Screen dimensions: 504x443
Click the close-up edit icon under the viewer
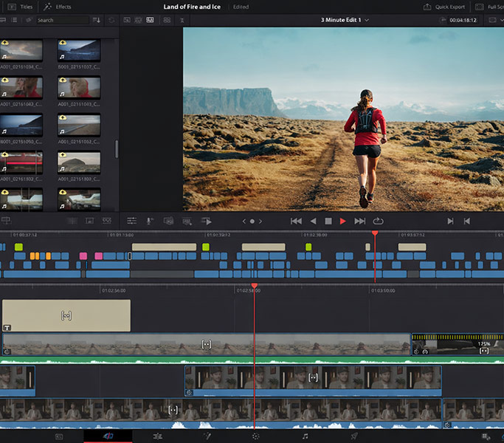pos(187,221)
